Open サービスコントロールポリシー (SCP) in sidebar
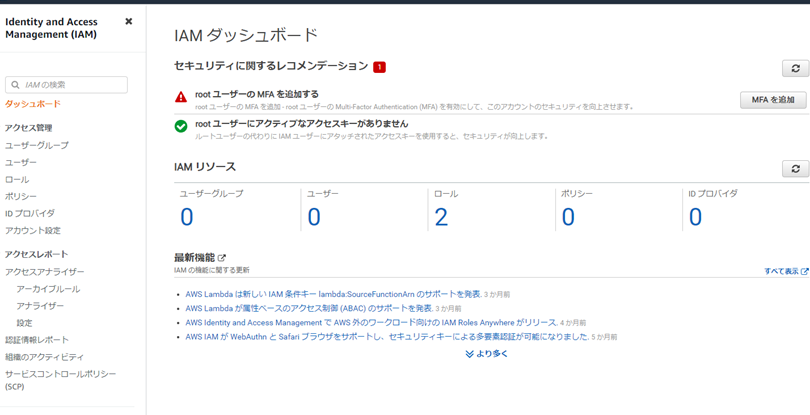The width and height of the screenshot is (810, 415). pos(60,380)
